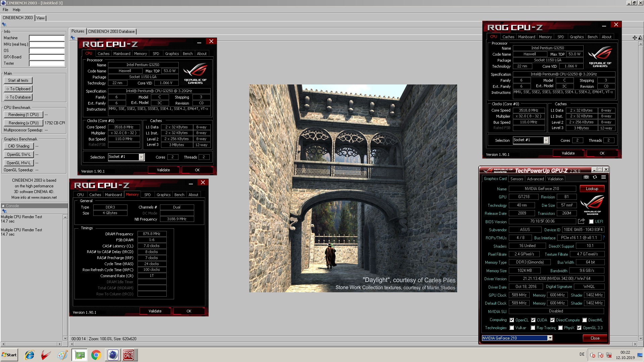
Task: Open the Validation tab in GPU-Z
Action: click(555, 179)
